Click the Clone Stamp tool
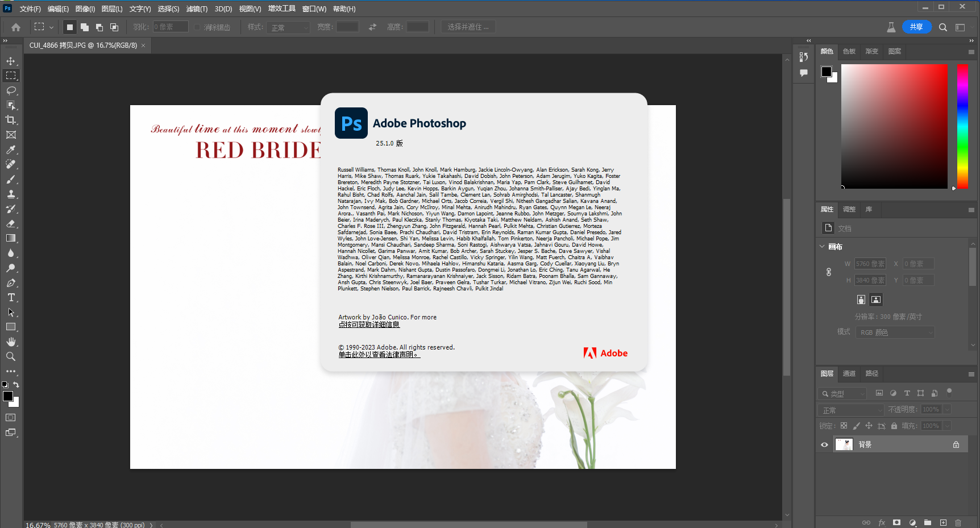Viewport: 980px width, 528px height. [x=11, y=194]
